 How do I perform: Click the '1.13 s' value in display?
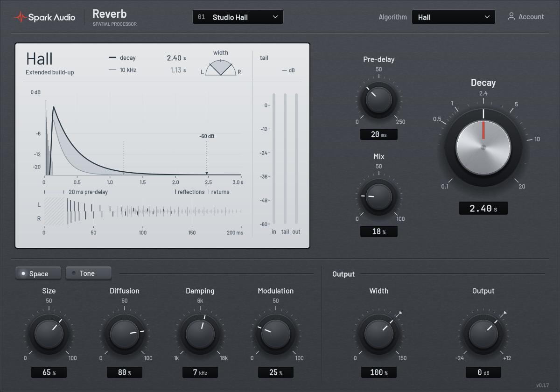point(178,70)
